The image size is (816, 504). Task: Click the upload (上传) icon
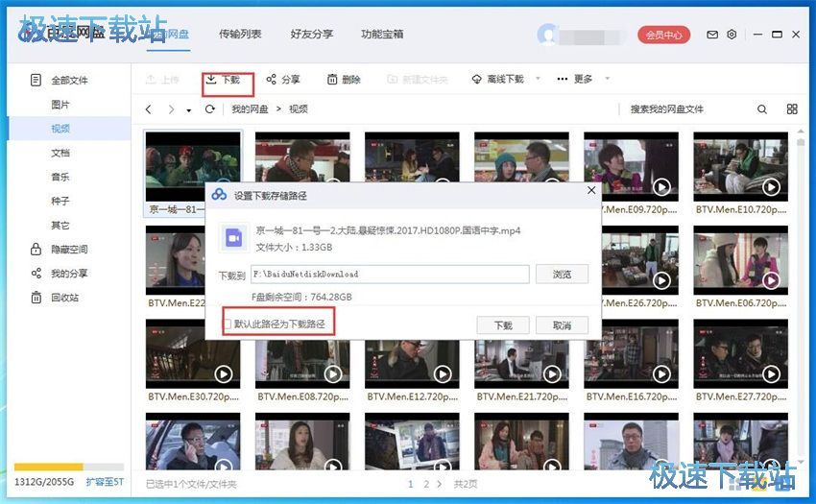[151, 79]
